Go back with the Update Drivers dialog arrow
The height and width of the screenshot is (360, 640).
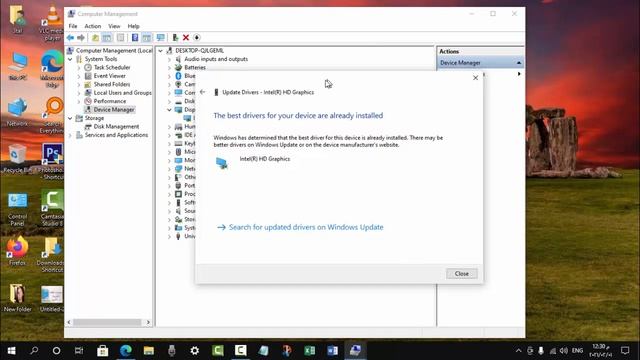pos(203,92)
